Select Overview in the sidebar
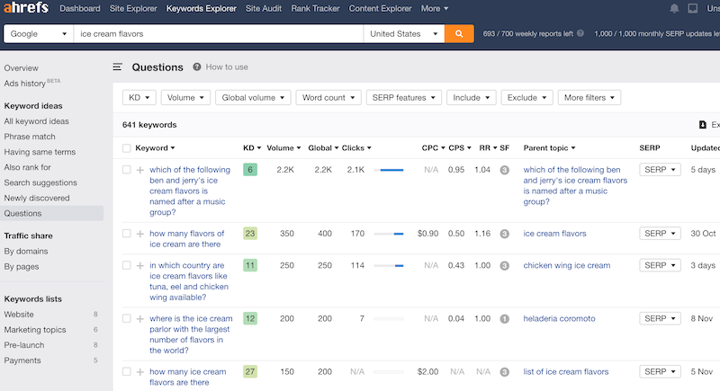The image size is (720, 391). [x=21, y=68]
